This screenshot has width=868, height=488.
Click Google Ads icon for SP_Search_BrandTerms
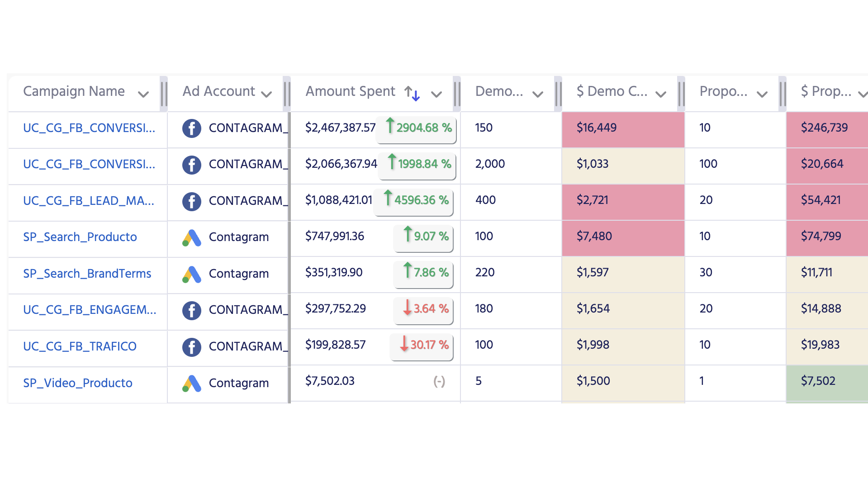191,274
